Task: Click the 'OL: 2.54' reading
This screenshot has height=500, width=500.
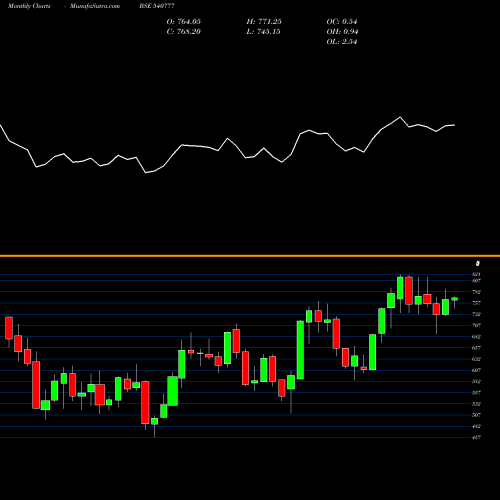Action: 342,42
